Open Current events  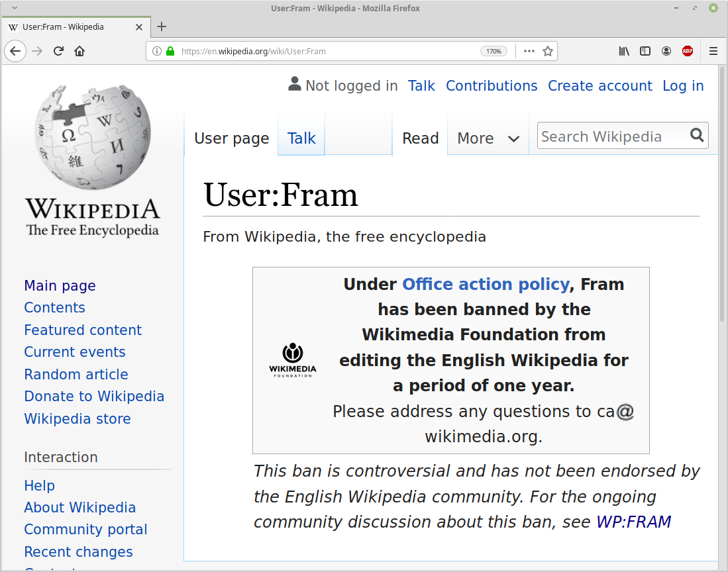[x=75, y=352]
